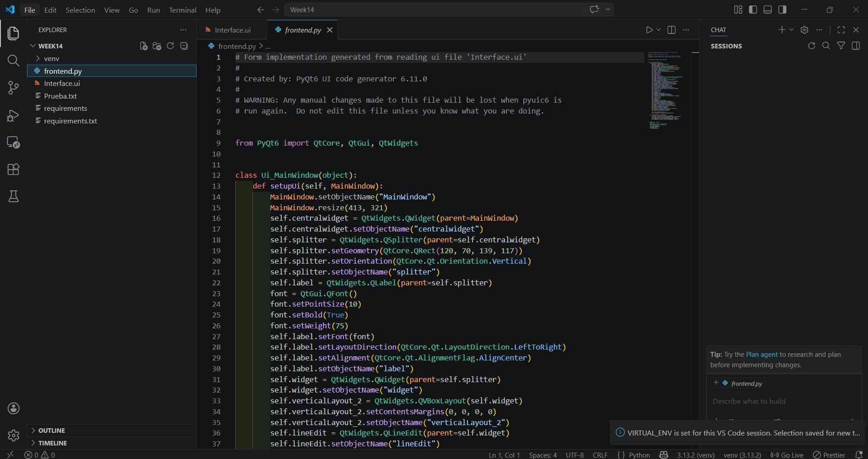
Task: Open the Accounts menu icon
Action: 14,408
